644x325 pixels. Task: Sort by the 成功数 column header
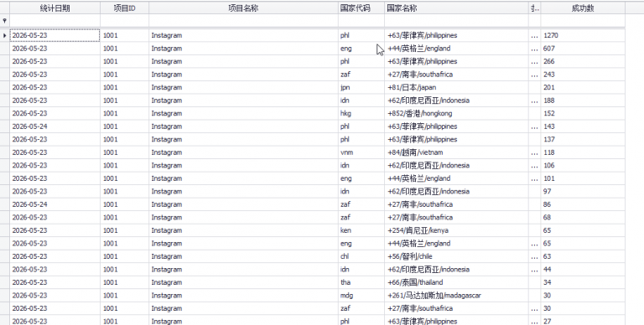(x=583, y=8)
